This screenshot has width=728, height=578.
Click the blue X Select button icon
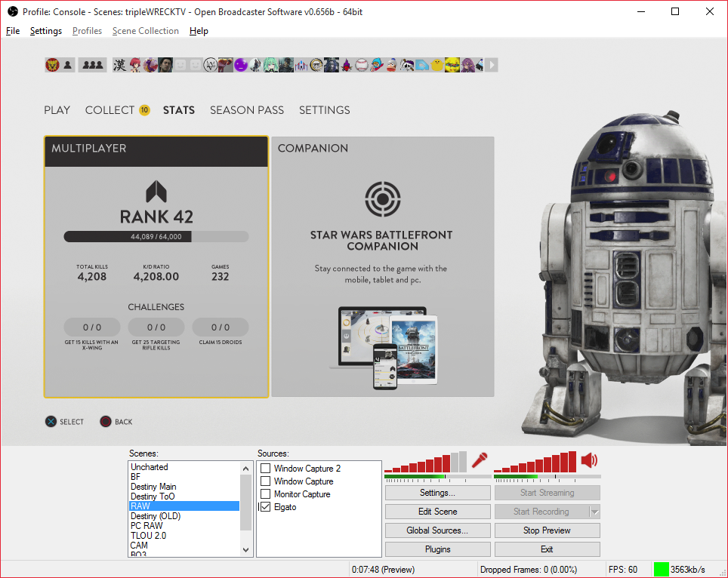[51, 421]
